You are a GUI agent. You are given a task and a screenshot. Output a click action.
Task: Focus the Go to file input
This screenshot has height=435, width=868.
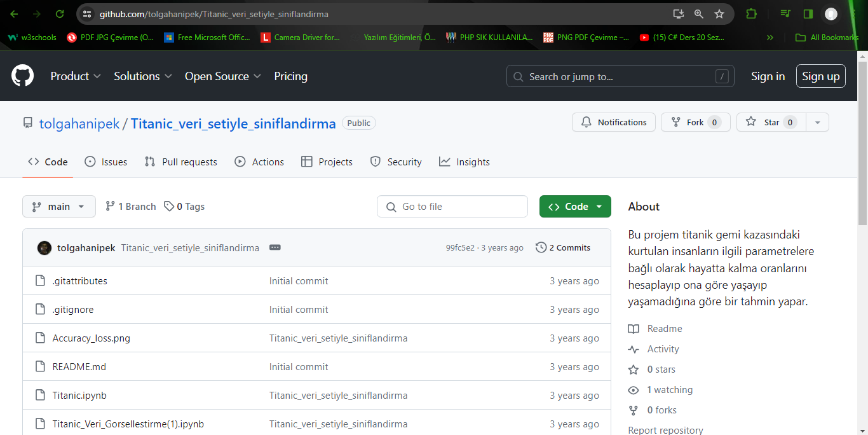click(x=452, y=207)
